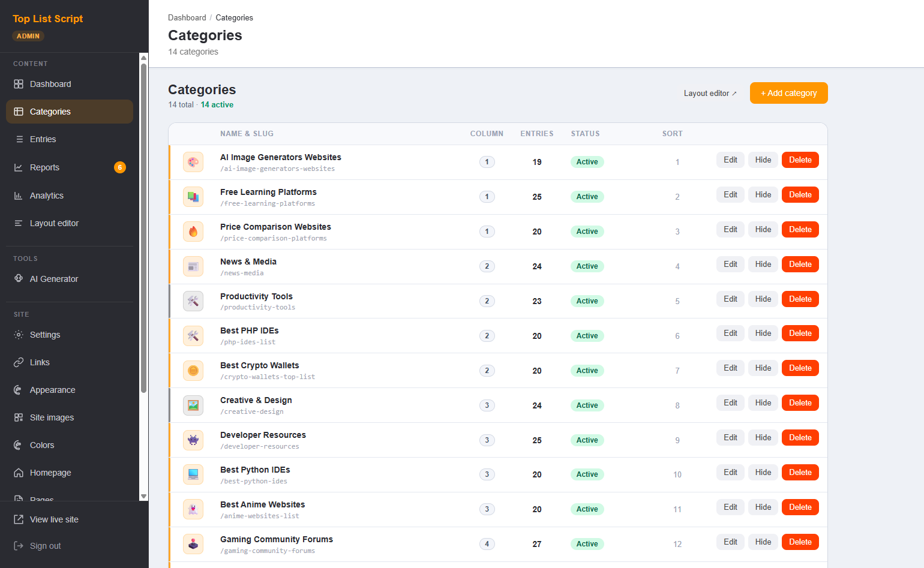
Task: Click the Appearance palette icon
Action: click(x=19, y=390)
